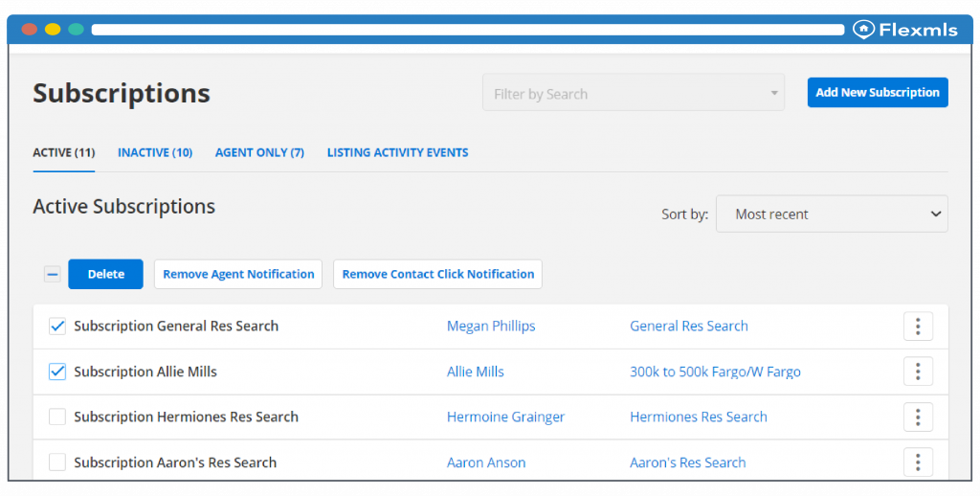Image resolution: width=980 pixels, height=496 pixels.
Task: Click the red window dot
Action: 30,30
